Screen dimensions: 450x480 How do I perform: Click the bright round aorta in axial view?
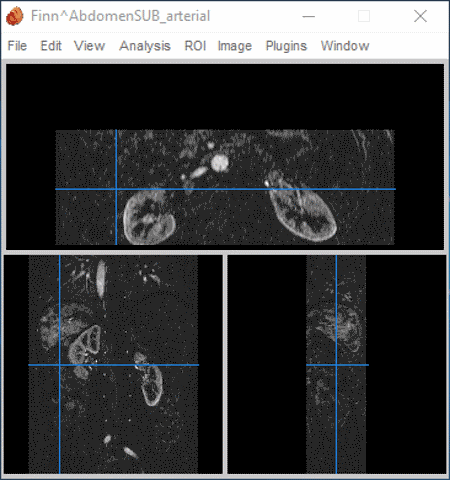tap(220, 163)
